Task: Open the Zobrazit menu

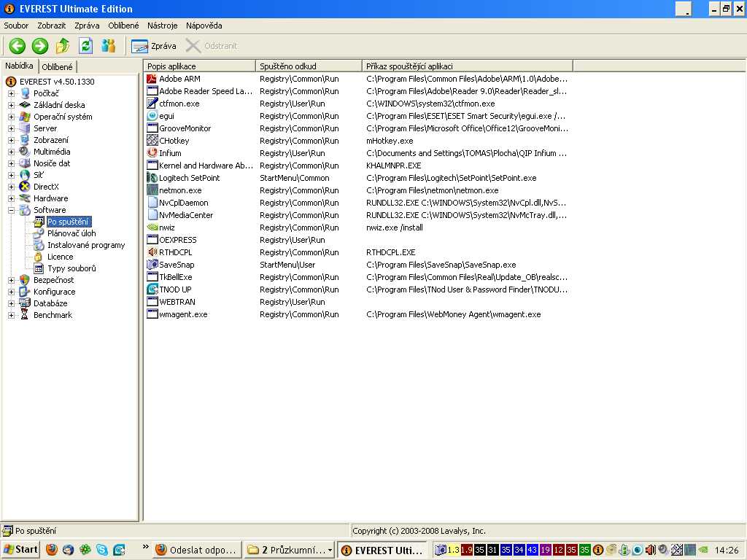Action: [x=52, y=26]
